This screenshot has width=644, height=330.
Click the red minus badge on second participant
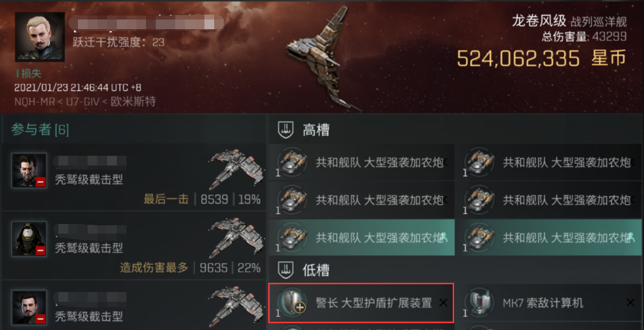pos(40,250)
